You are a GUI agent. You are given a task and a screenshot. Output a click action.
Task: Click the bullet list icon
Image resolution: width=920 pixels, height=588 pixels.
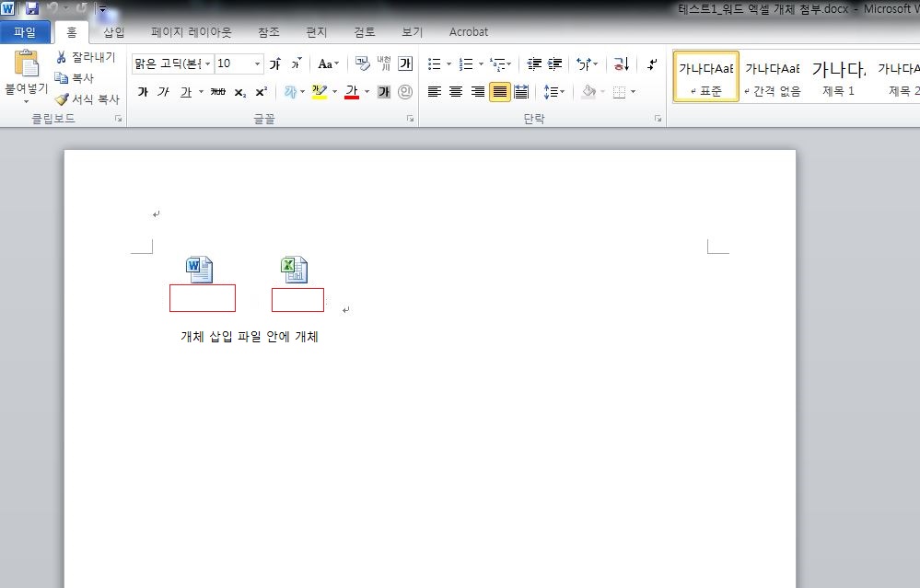[434, 63]
